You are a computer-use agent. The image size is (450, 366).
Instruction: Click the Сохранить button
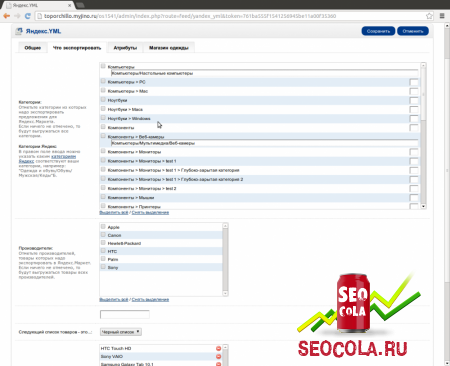coord(378,31)
